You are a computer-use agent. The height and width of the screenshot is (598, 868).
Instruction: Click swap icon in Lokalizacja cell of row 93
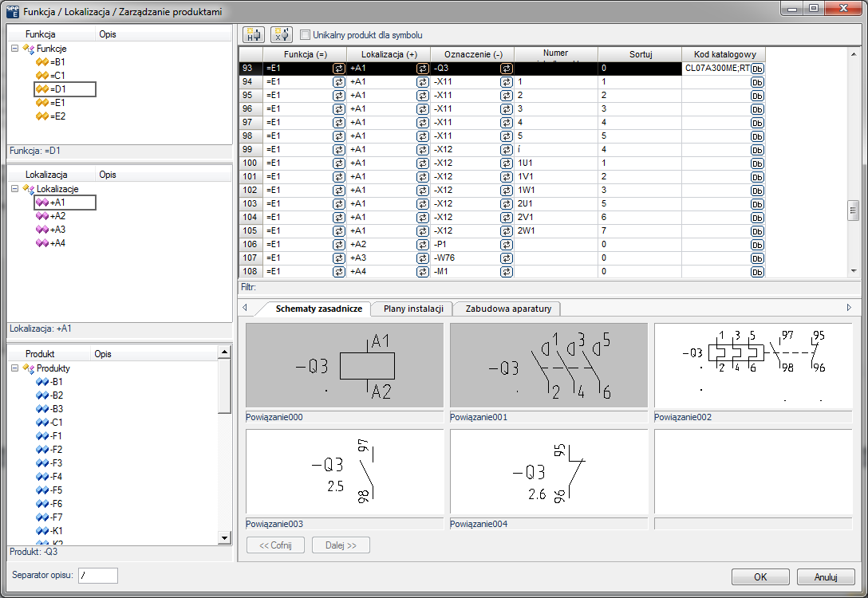(x=422, y=69)
